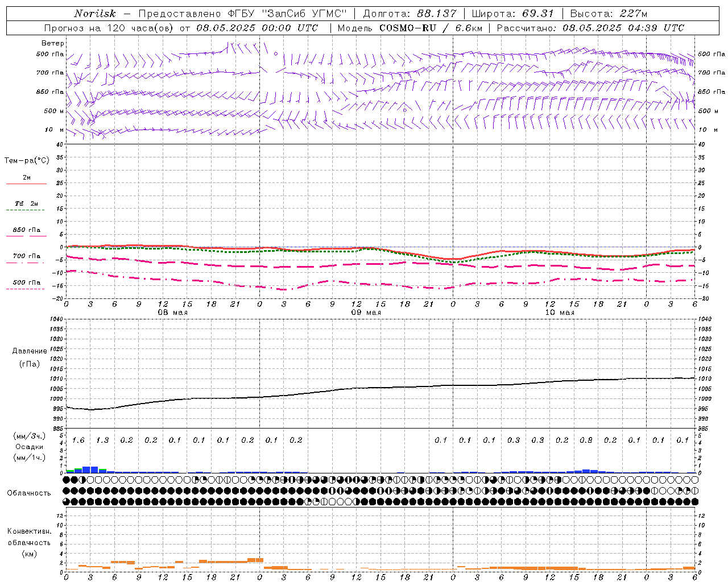The height and width of the screenshot is (582, 728).
Task: Click the "1.3" precipitation total
Action: click(x=102, y=440)
